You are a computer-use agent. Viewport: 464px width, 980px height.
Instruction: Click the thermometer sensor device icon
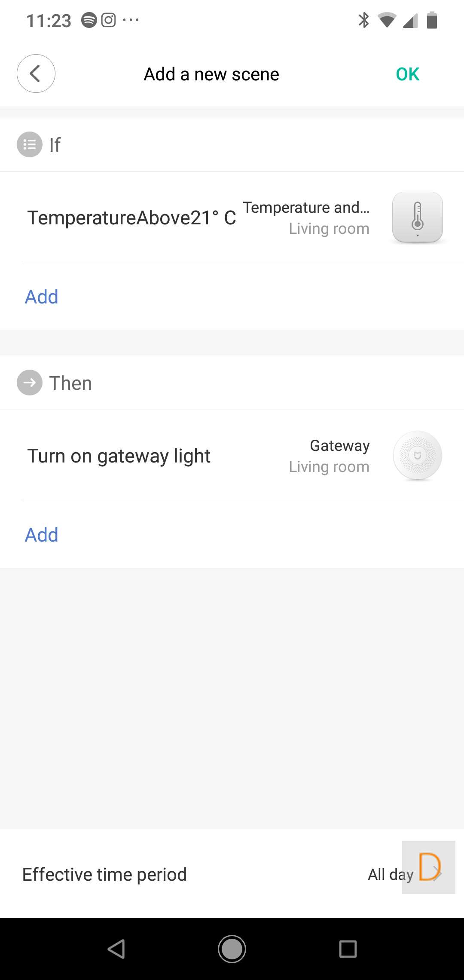pos(417,217)
